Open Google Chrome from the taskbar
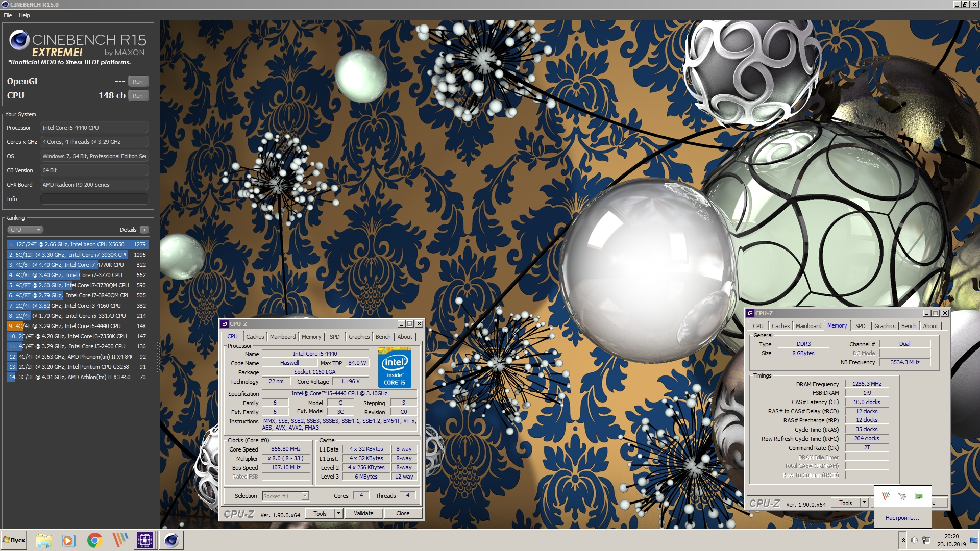980x551 pixels. (94, 540)
